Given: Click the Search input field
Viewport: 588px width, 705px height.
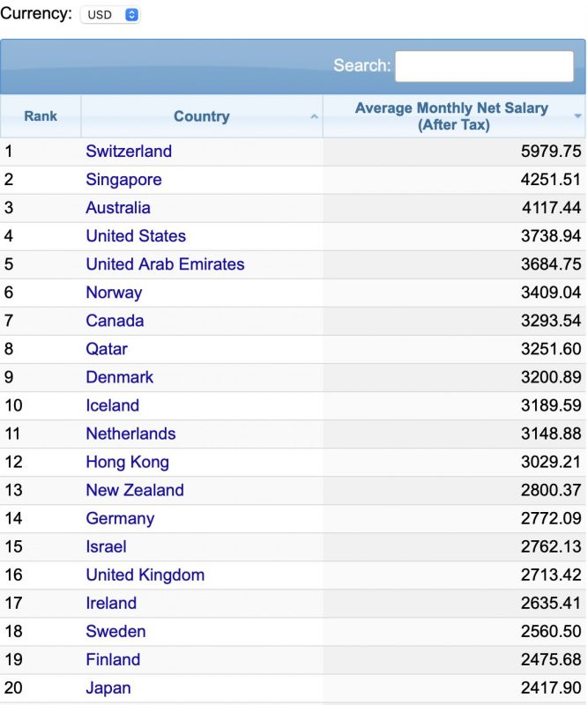Looking at the screenshot, I should pyautogui.click(x=484, y=66).
